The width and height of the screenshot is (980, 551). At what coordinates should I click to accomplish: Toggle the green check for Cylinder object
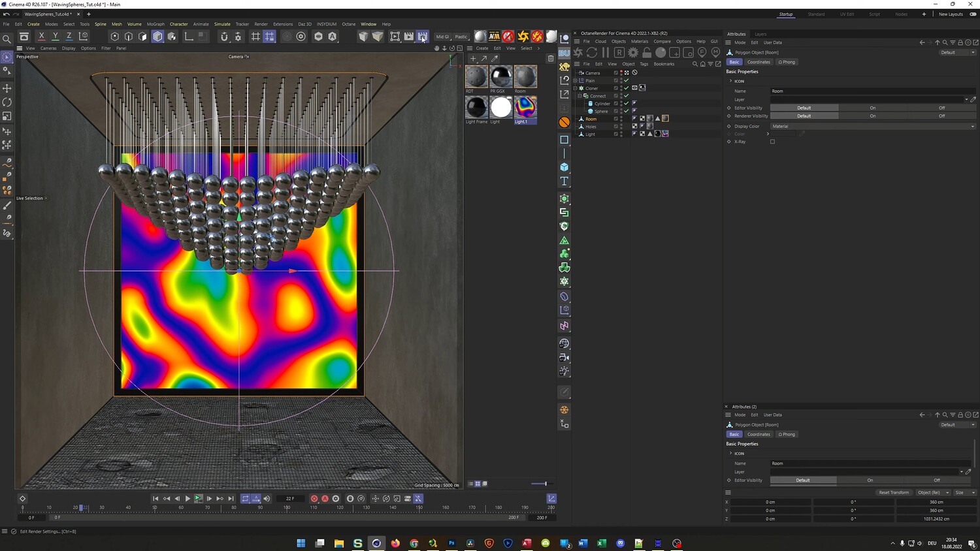point(627,103)
